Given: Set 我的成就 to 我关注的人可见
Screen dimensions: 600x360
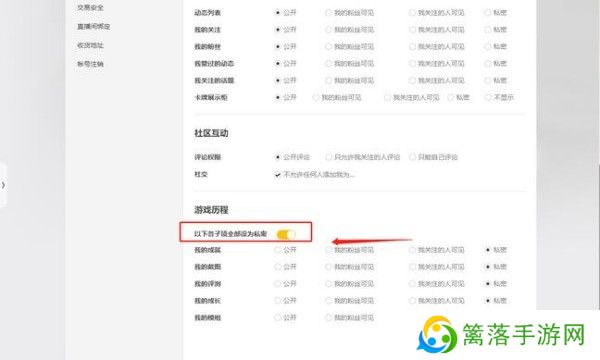Looking at the screenshot, I should pos(412,250).
